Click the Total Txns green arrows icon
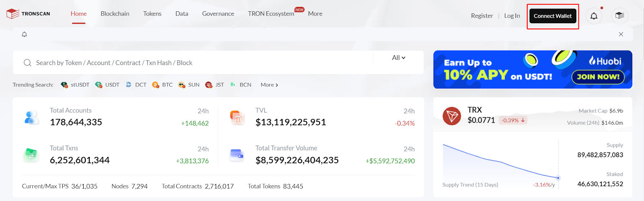Screen dimensions: 644x201 tap(31, 155)
